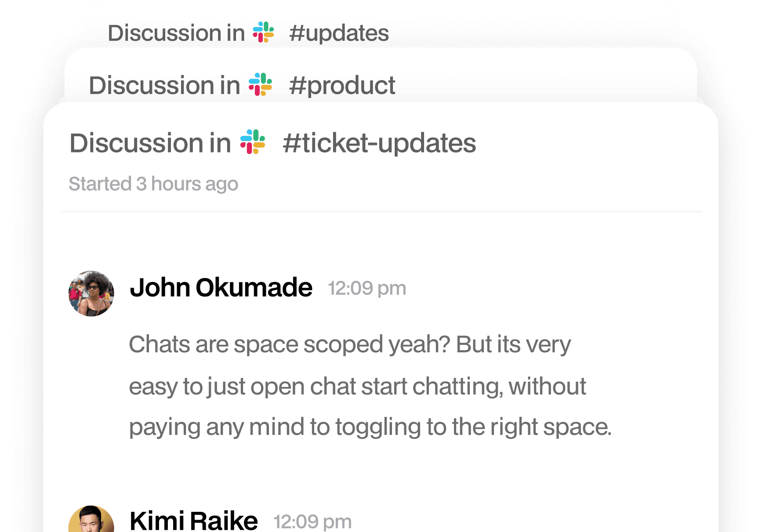
Task: Open the #product channel link
Action: coord(342,85)
